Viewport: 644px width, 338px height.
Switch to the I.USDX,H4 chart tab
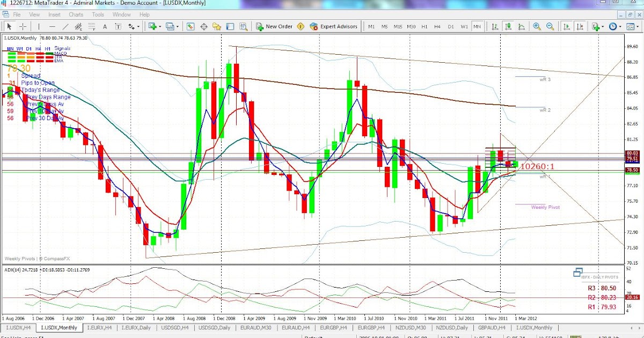18,327
